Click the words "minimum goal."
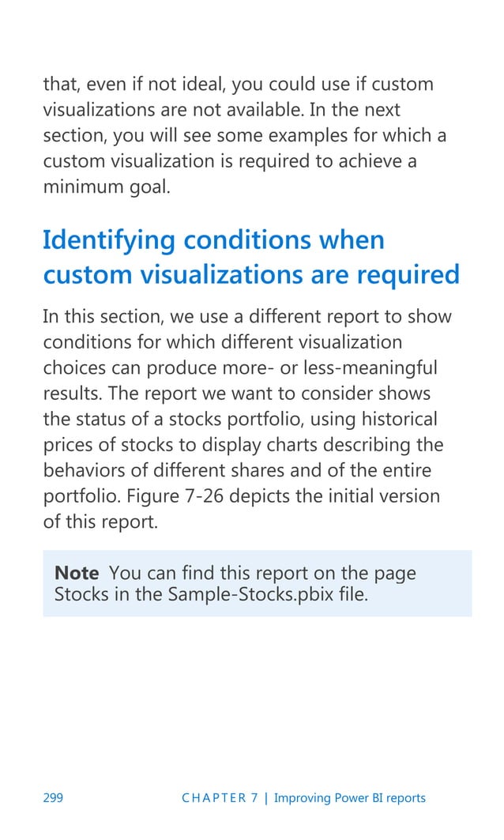The width and height of the screenshot is (504, 840). 107,187
